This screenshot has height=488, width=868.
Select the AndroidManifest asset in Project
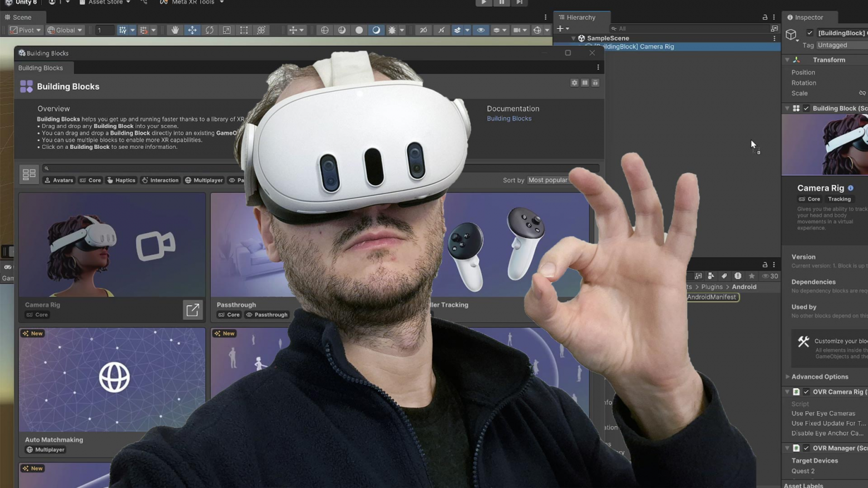(712, 297)
